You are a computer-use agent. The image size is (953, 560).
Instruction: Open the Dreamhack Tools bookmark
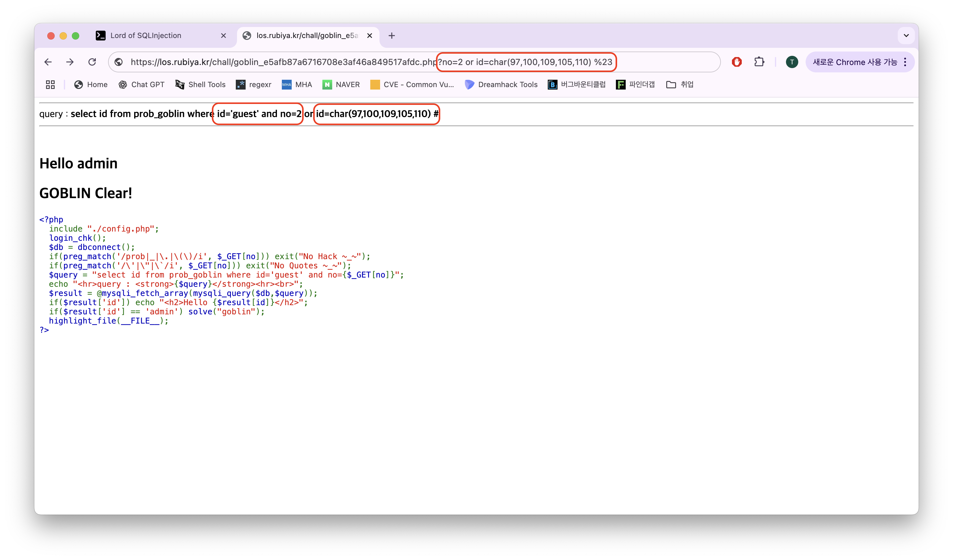pyautogui.click(x=501, y=85)
